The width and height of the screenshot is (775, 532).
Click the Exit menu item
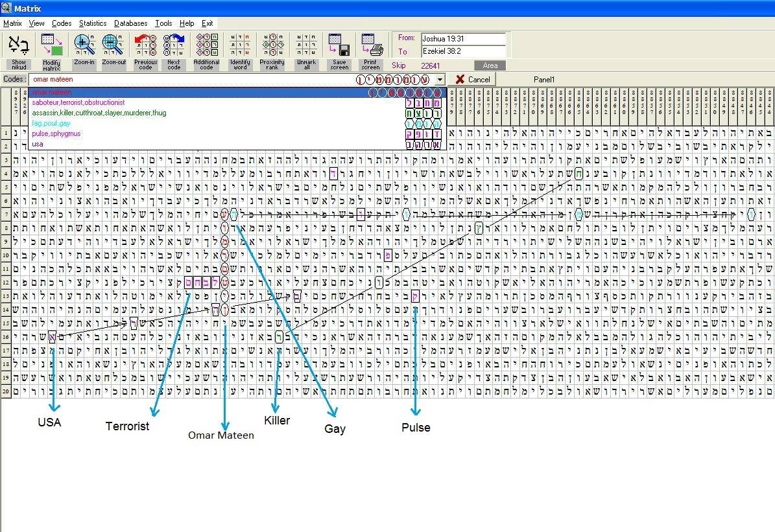coord(207,23)
